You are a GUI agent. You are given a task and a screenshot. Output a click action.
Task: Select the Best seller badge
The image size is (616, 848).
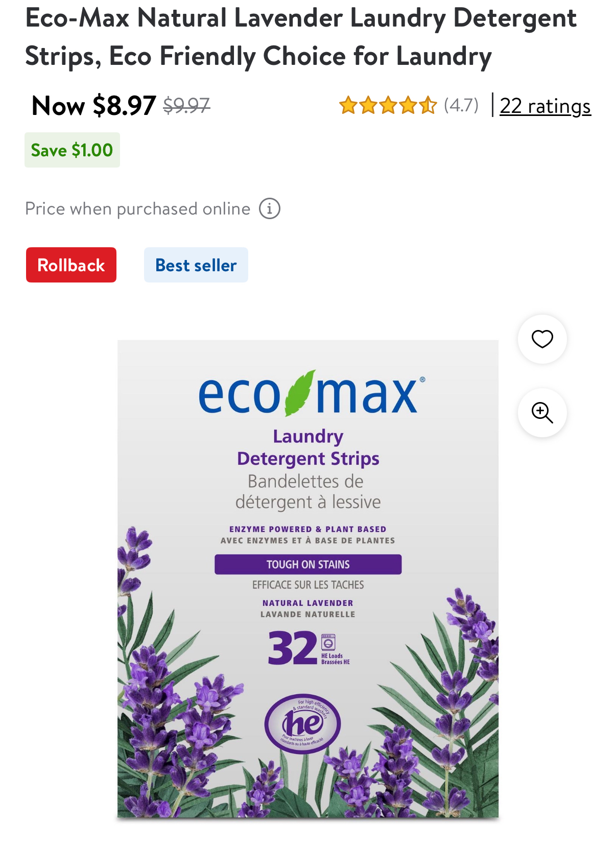point(196,265)
